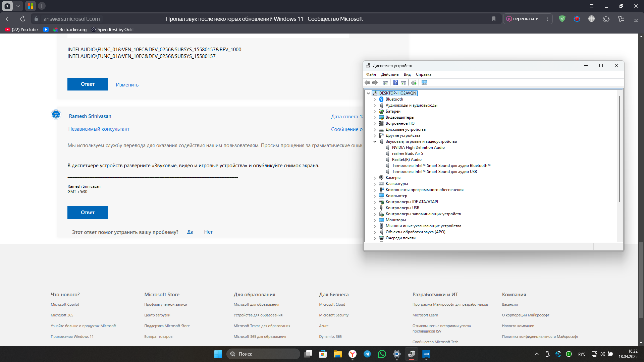Open Telegram from the taskbar

[367, 354]
